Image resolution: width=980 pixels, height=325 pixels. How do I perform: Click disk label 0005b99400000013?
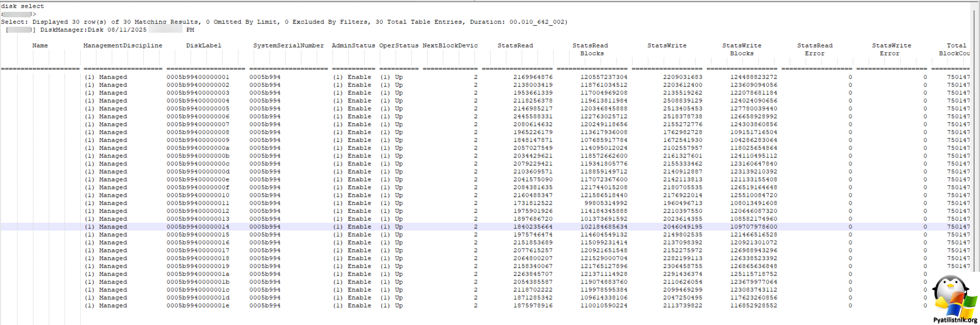click(x=198, y=219)
